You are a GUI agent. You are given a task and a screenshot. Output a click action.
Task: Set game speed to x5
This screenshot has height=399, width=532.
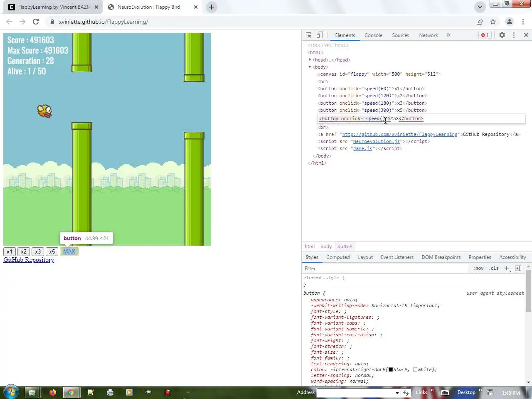52,251
